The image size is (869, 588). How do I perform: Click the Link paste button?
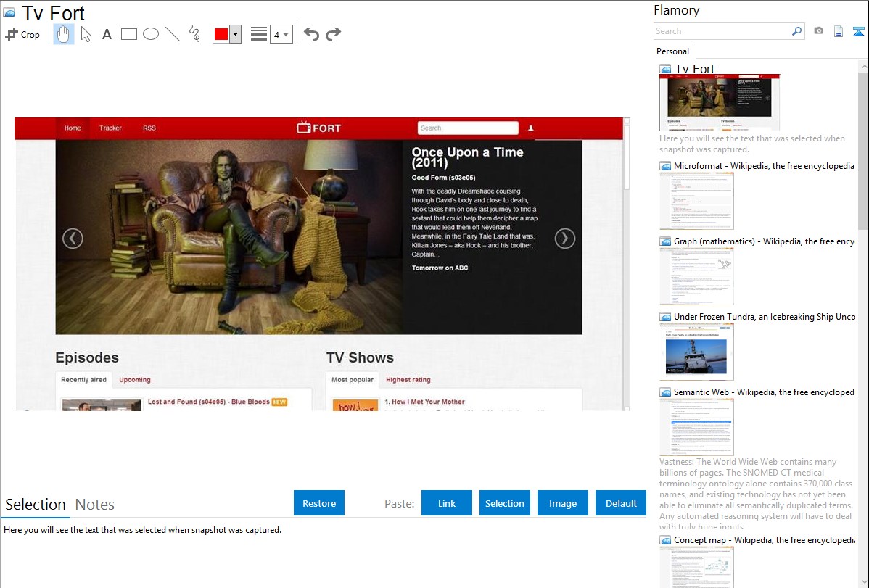tap(447, 503)
